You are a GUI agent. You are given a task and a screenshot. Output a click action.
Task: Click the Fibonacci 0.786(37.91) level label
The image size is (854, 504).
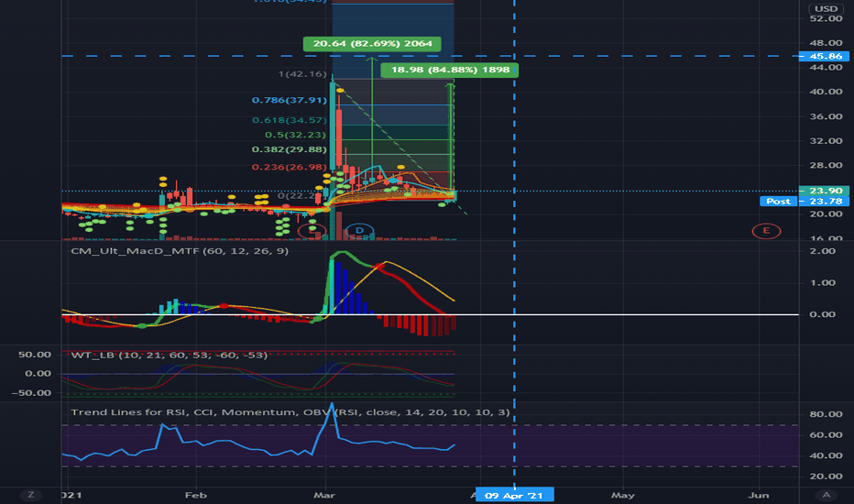tap(290, 100)
